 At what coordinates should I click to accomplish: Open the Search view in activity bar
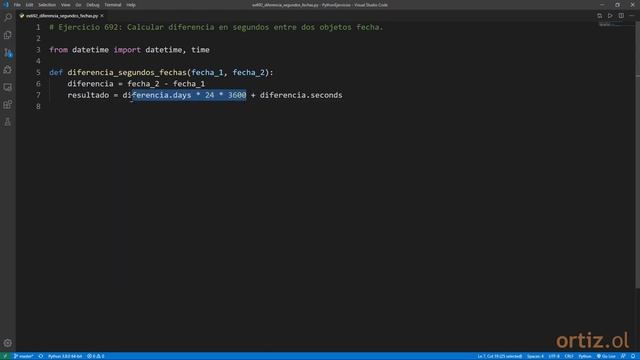[x=8, y=18]
